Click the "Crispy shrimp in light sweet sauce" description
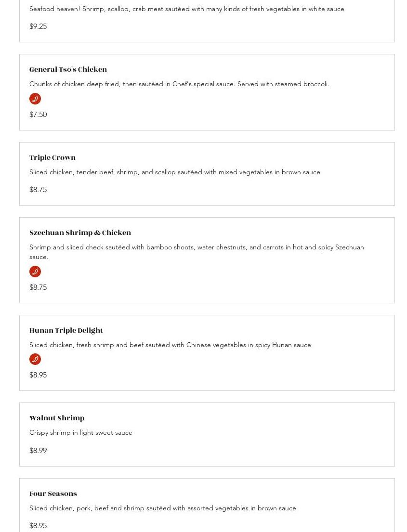 coord(81,432)
